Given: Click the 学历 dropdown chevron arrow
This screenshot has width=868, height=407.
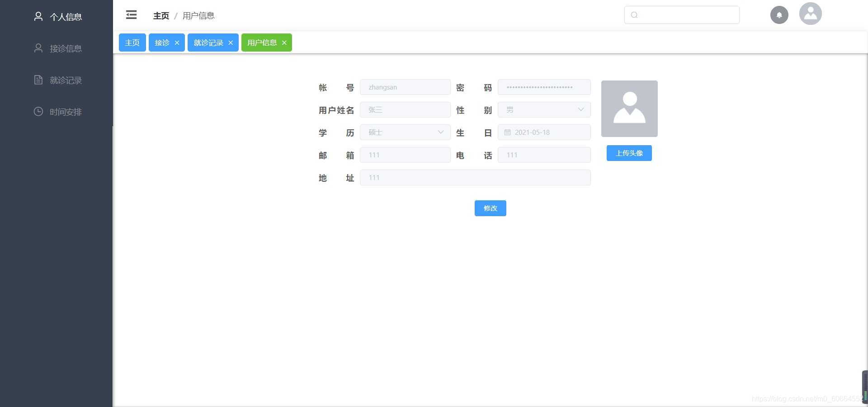Looking at the screenshot, I should (440, 132).
